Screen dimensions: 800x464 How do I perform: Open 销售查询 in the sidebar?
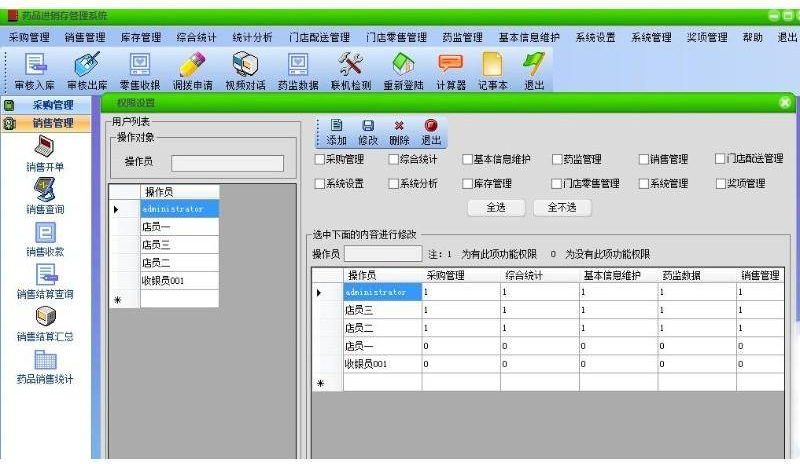coord(45,197)
